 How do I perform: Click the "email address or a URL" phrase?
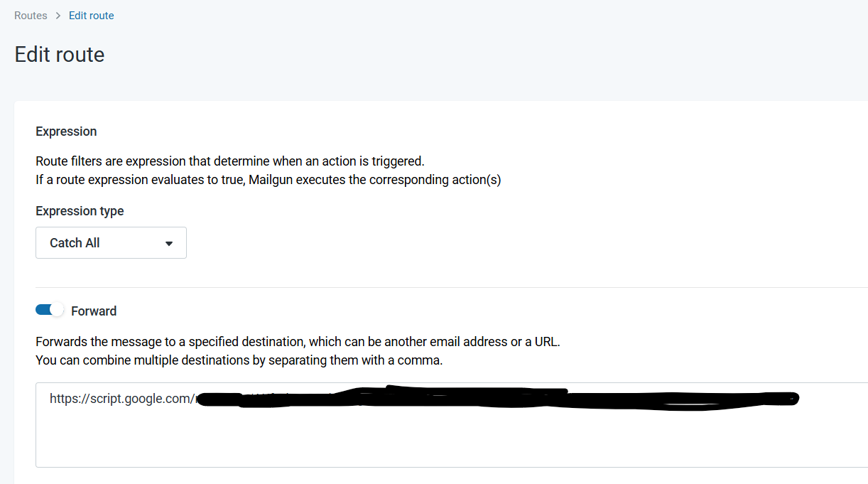[497, 342]
